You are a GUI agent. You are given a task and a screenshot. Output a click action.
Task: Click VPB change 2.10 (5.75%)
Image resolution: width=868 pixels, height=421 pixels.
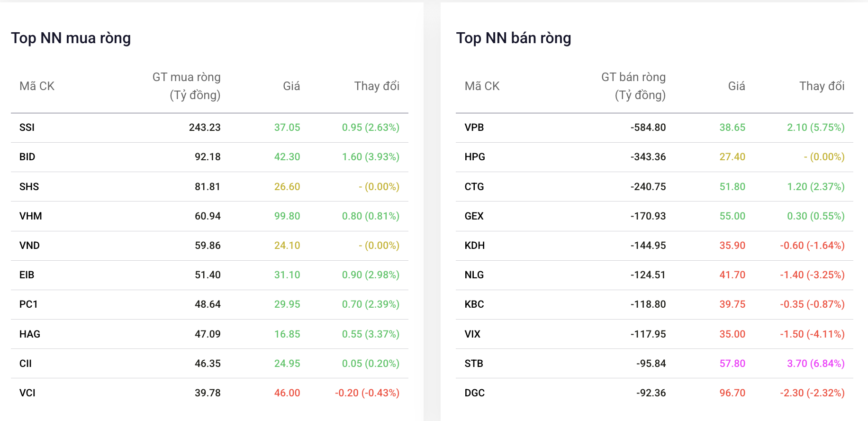[816, 128]
